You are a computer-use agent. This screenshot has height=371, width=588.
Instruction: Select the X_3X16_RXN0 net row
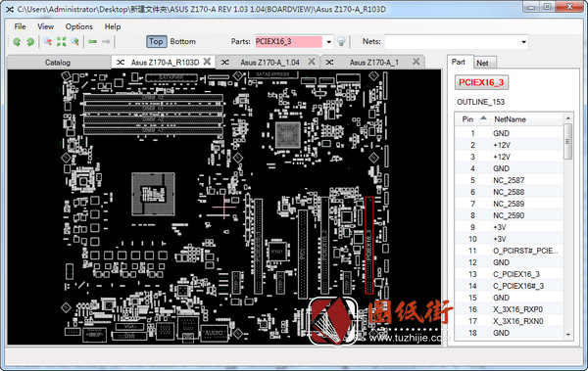pos(510,321)
